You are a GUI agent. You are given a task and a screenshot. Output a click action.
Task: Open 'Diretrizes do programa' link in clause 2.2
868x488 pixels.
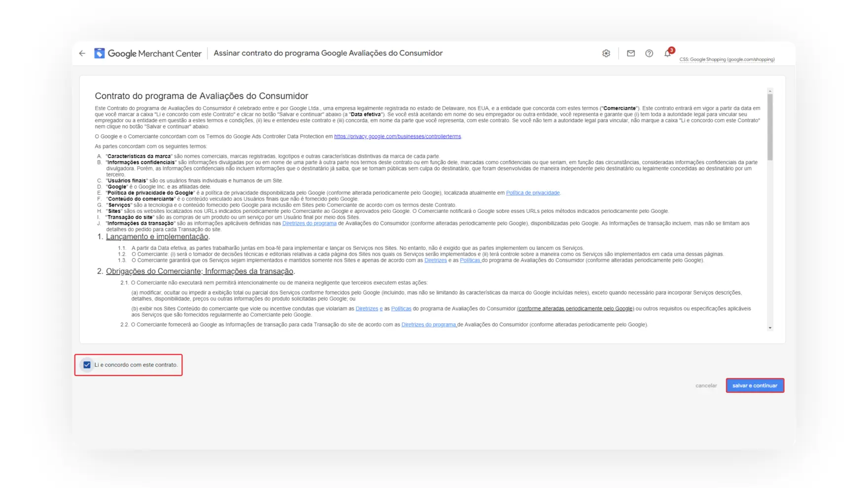click(x=428, y=325)
